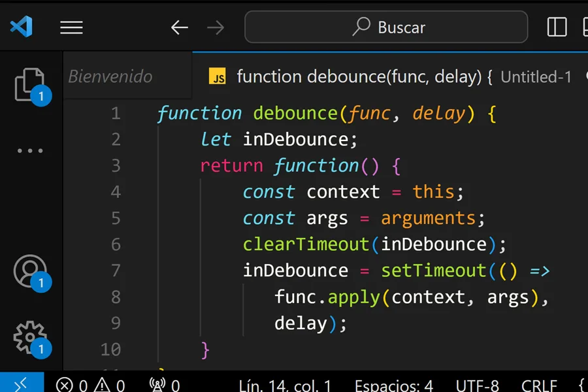Open go-to-line via Lín. 14, col. 1

(x=286, y=385)
